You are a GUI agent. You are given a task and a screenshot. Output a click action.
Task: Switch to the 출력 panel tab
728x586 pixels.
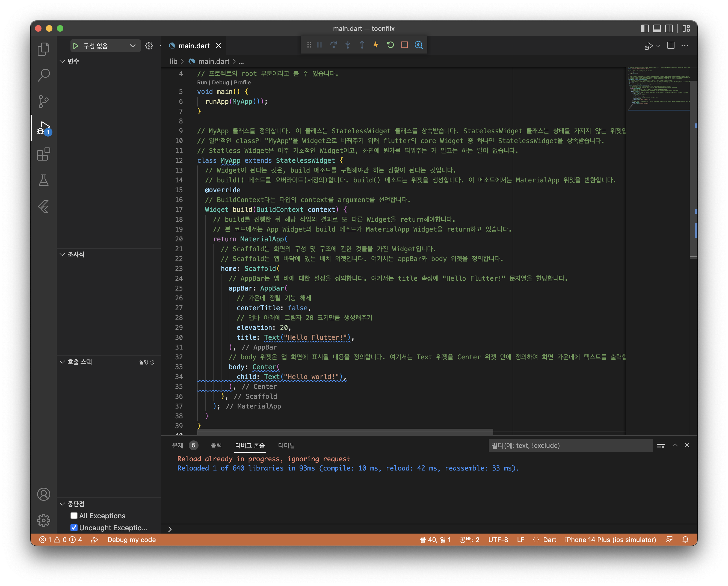pyautogui.click(x=216, y=445)
